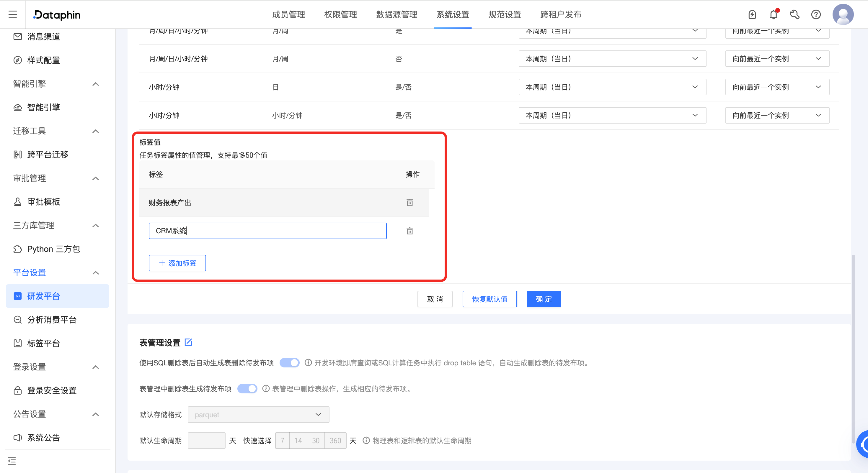Image resolution: width=868 pixels, height=473 pixels.
Task: Collapse sidebar using bottom-left icon
Action: tap(12, 461)
